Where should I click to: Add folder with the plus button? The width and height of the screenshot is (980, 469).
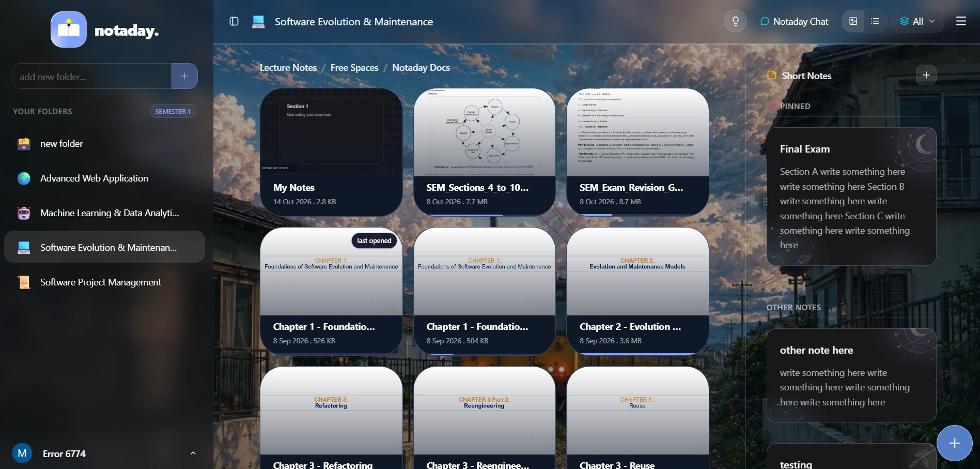184,77
